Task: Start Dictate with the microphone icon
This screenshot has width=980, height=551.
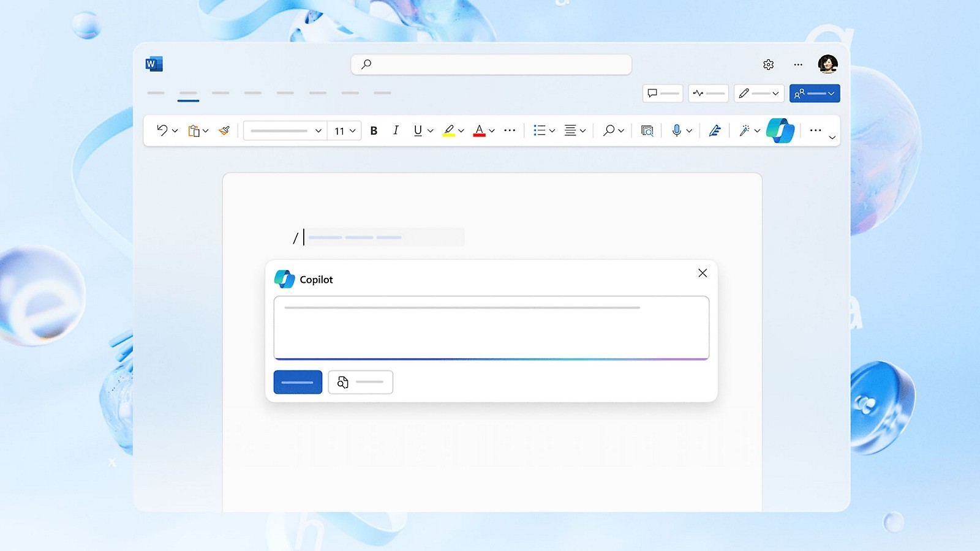Action: pyautogui.click(x=677, y=130)
